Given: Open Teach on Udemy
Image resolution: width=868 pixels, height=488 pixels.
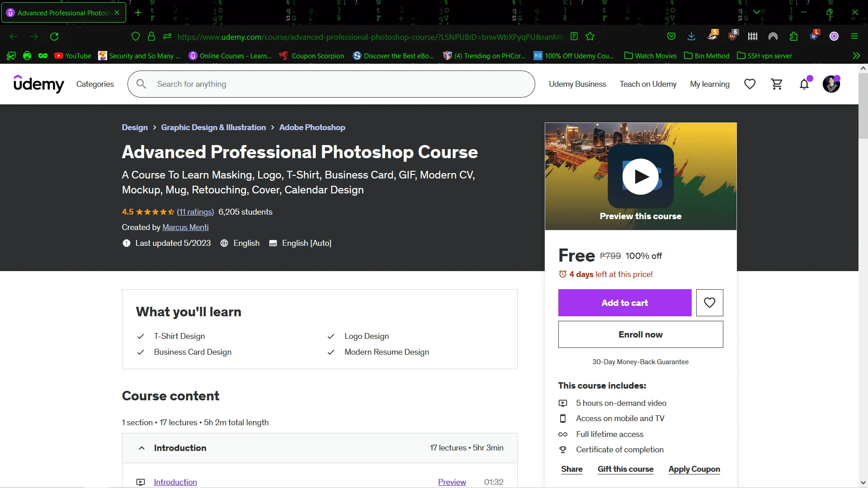Looking at the screenshot, I should pyautogui.click(x=648, y=84).
